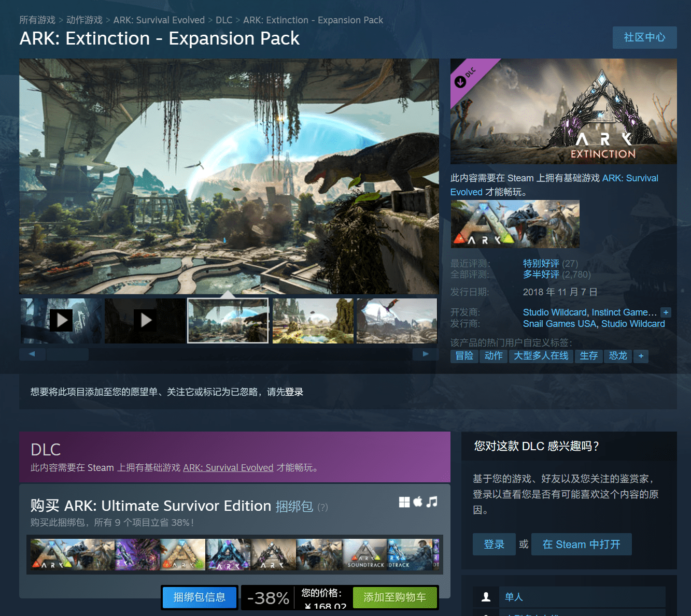Click the carousel progress bar below thumbnails
Viewport: 691px width, 616px height.
(67, 354)
